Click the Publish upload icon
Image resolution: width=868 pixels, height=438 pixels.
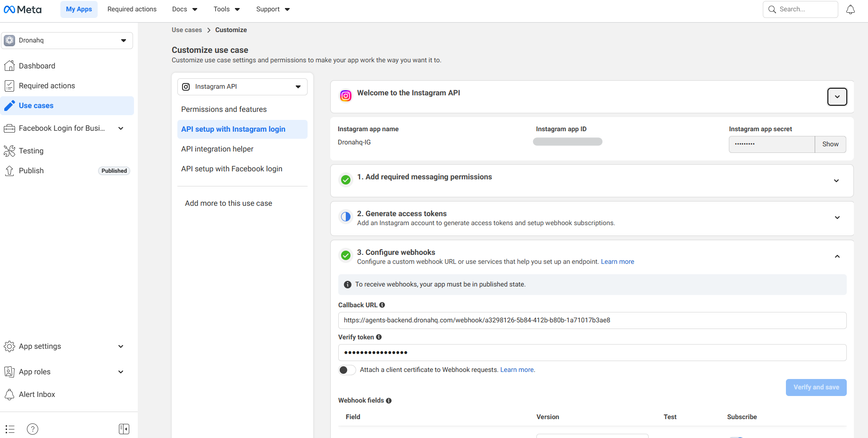pos(9,170)
